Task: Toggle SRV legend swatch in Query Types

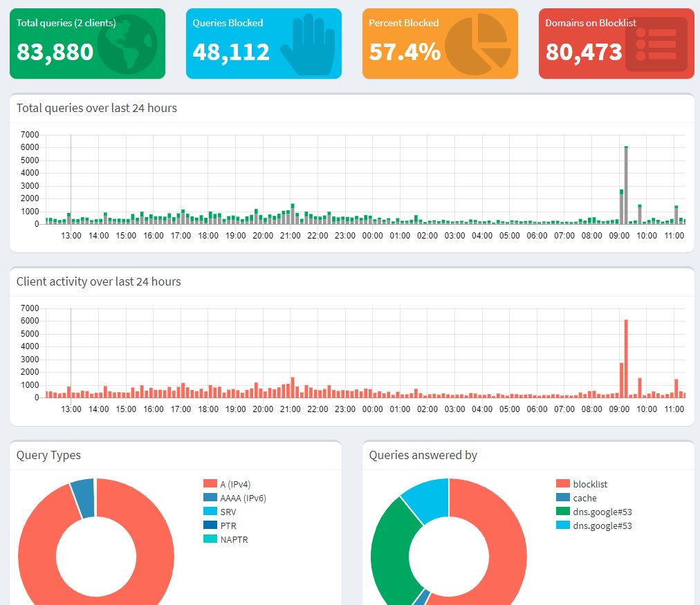Action: 210,511
